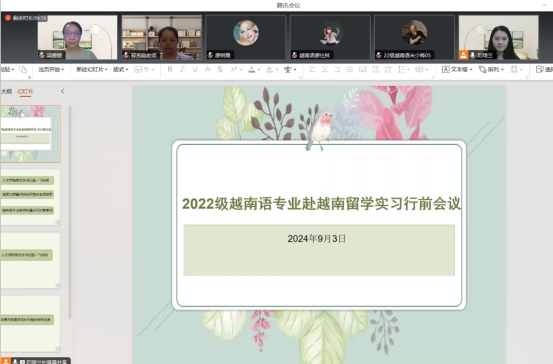The width and height of the screenshot is (553, 364).
Task: Click the rightmost participant video tile
Action: (x=498, y=37)
